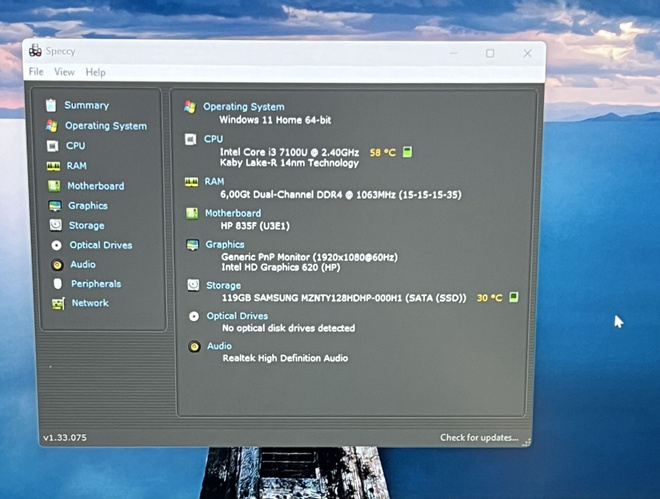The image size is (660, 499).
Task: Click the Graphics monitor icon in sidebar
Action: point(55,206)
